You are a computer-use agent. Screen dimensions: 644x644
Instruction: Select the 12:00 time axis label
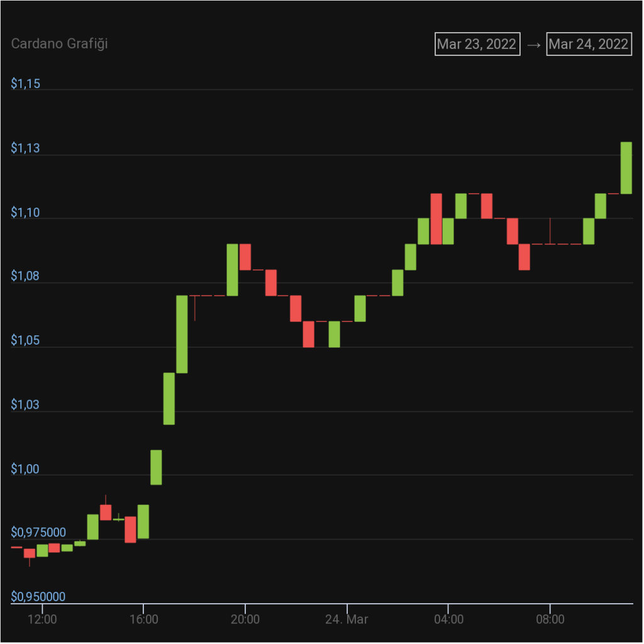click(x=42, y=619)
